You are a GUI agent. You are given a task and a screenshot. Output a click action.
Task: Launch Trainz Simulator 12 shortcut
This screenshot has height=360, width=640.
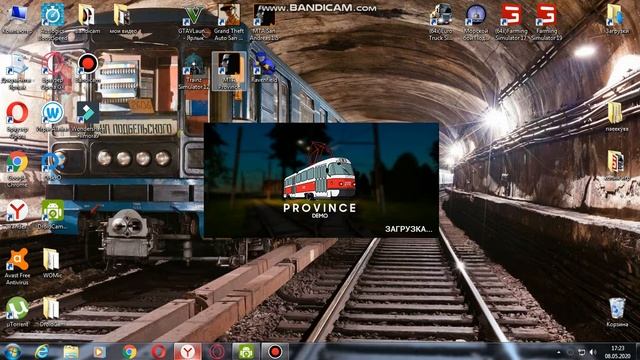(193, 71)
